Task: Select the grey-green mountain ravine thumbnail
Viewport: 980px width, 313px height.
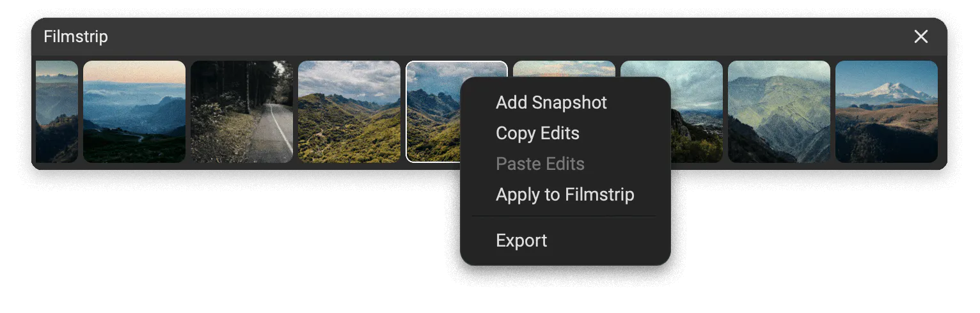Action: point(778,112)
